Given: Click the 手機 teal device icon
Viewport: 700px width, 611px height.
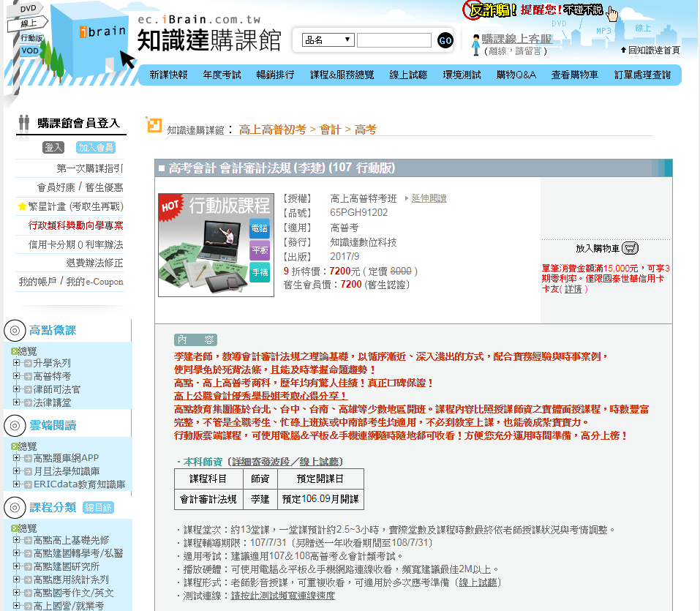Looking at the screenshot, I should click(260, 273).
